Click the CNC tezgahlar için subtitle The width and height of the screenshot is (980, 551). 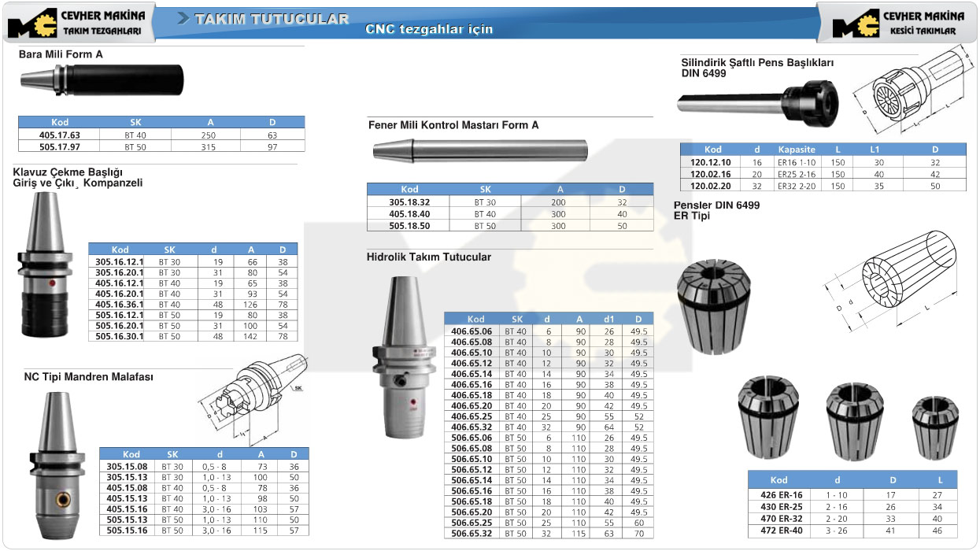tap(429, 29)
